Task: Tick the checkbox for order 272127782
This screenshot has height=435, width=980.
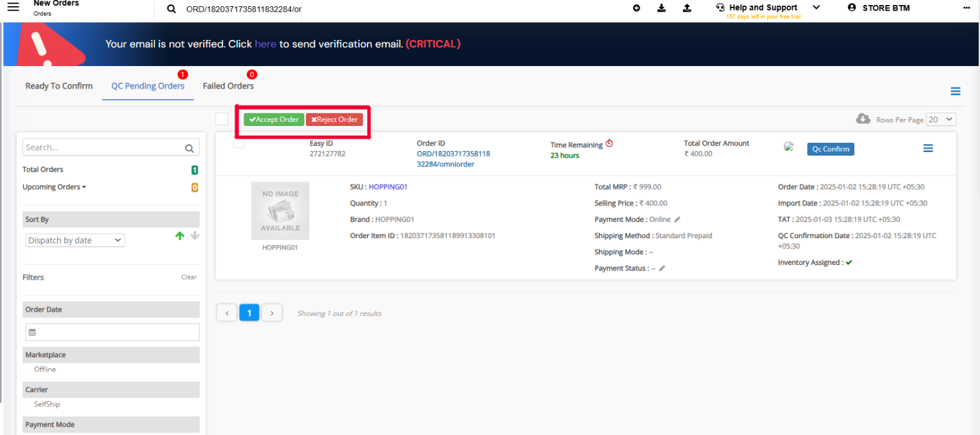Action: tap(239, 143)
